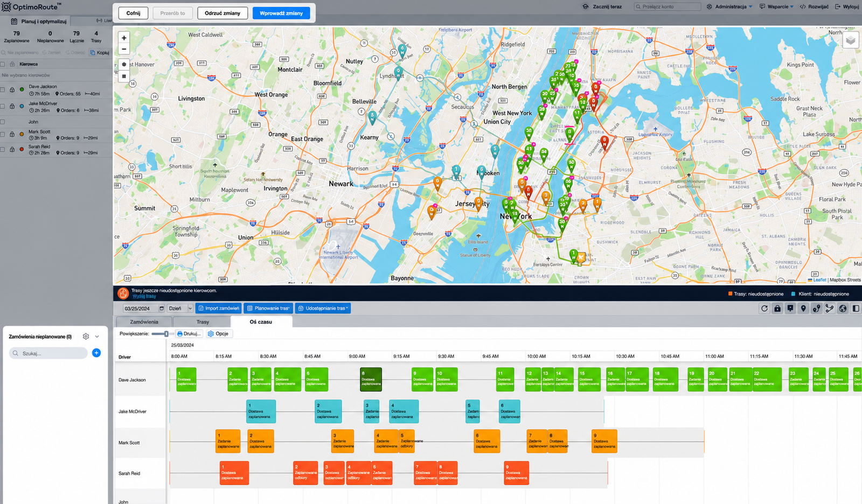This screenshot has width=862, height=504.
Task: Click the padlock icon in the map toolbar
Action: (x=777, y=309)
